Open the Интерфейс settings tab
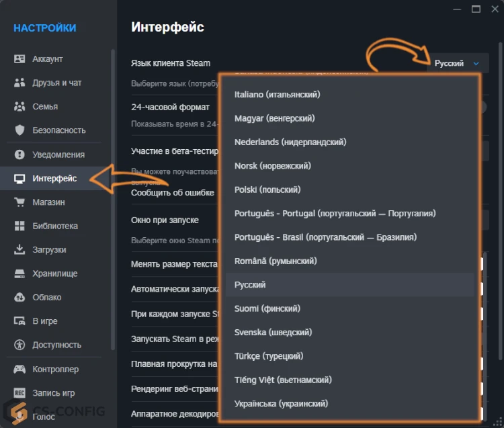 point(54,179)
